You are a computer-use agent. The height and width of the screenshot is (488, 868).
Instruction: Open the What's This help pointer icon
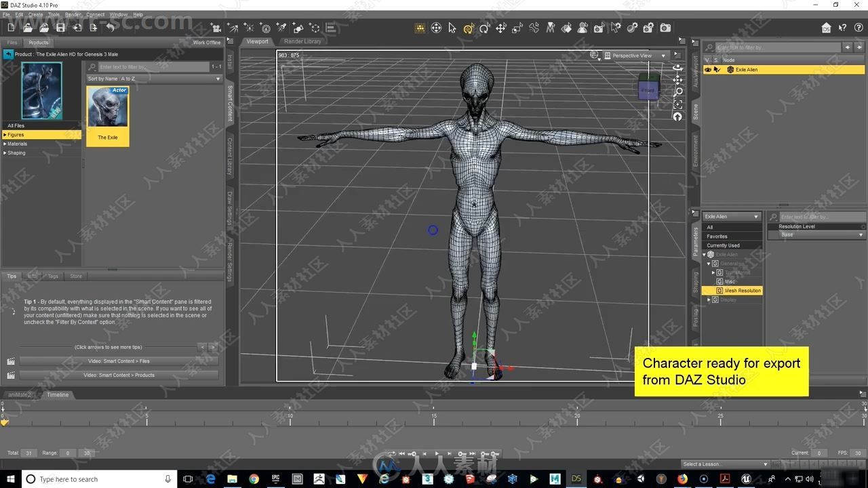[x=842, y=28]
